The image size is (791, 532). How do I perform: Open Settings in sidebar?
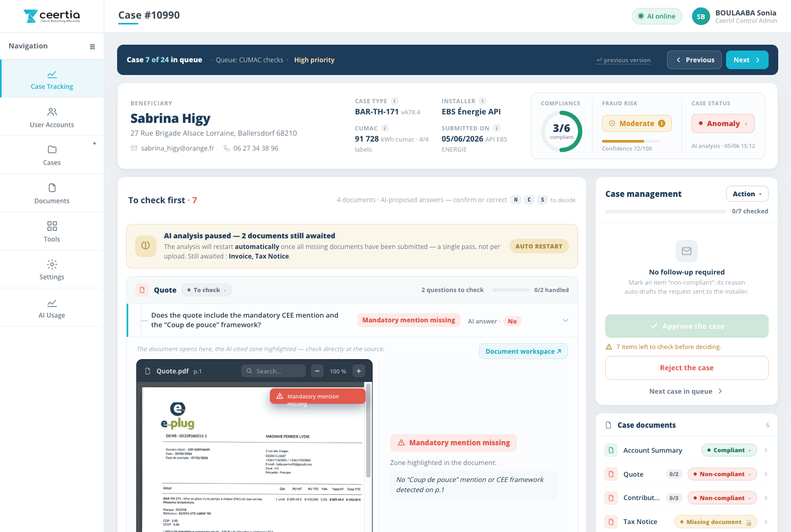(52, 270)
